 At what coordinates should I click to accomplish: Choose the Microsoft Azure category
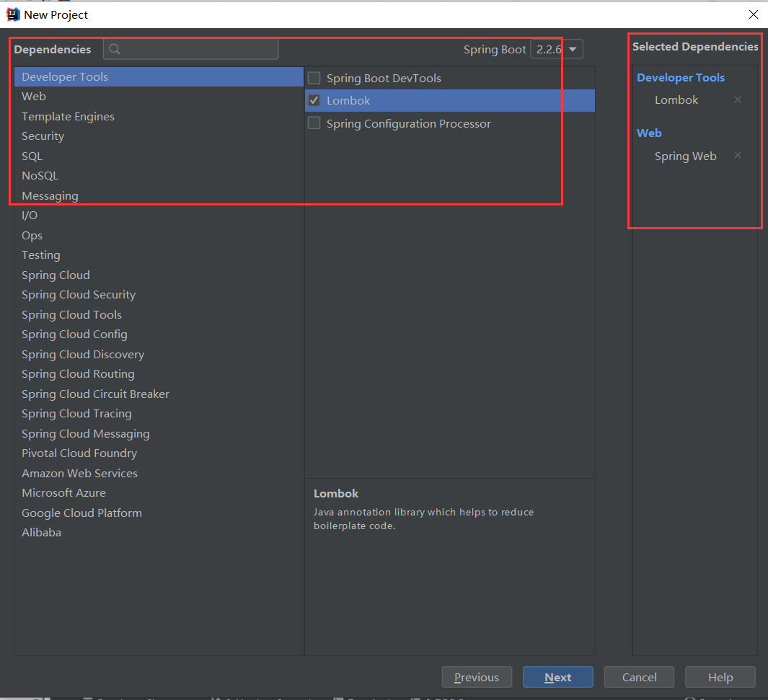tap(159, 493)
